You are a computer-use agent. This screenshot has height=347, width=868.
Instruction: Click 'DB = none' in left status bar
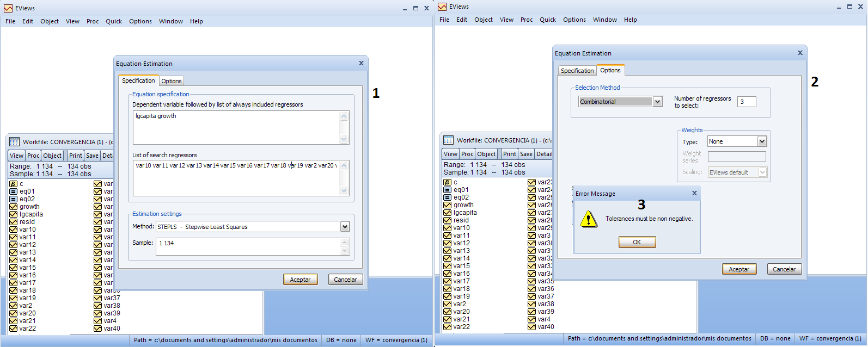(341, 340)
